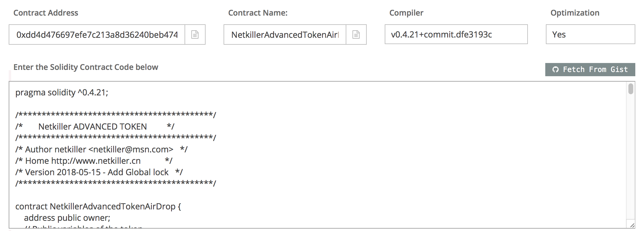644x231 pixels.
Task: Click the GitHub icon in Fetch From Gist
Action: point(555,70)
